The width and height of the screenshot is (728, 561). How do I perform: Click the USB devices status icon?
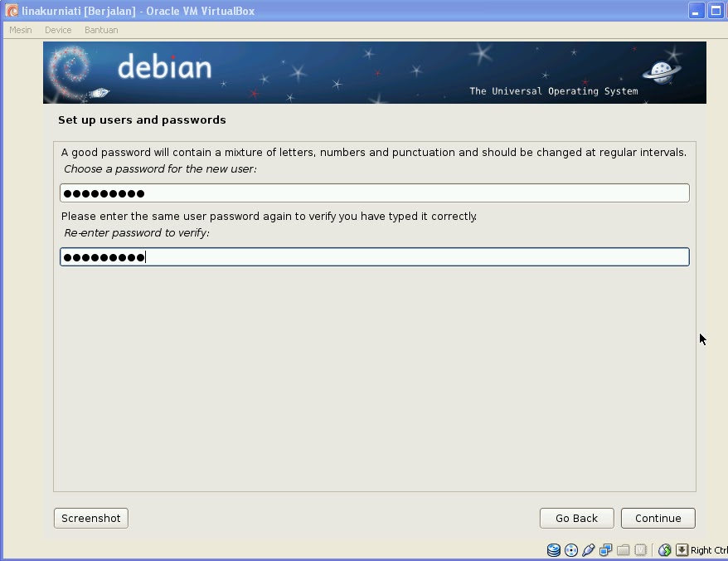tap(588, 550)
